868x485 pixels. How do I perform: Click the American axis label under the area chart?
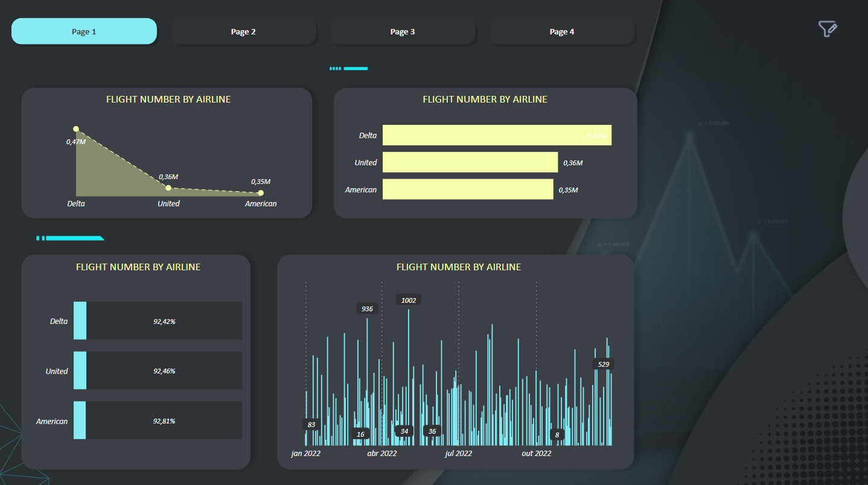(261, 204)
